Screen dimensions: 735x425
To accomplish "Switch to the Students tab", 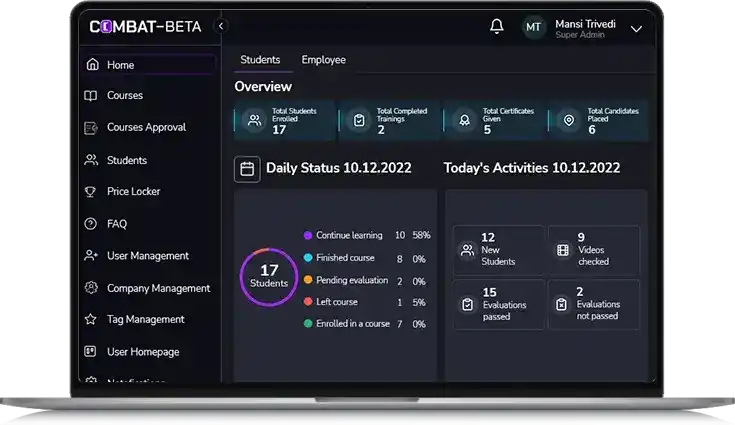I will coord(260,60).
